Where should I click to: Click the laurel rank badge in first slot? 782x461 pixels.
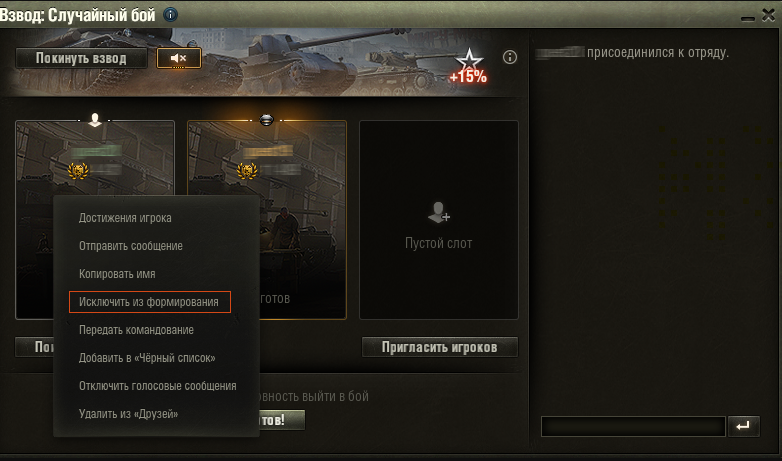click(78, 171)
